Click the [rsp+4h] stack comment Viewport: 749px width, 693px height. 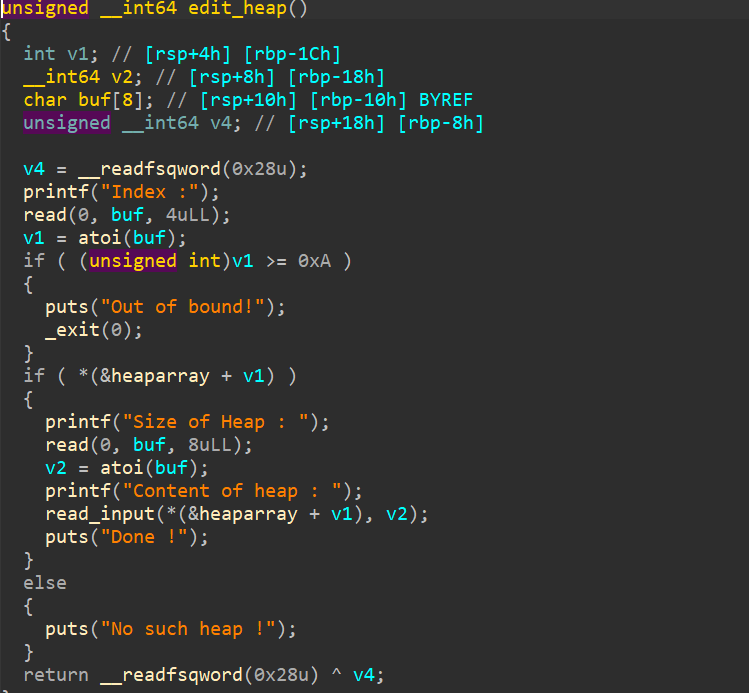tap(188, 54)
